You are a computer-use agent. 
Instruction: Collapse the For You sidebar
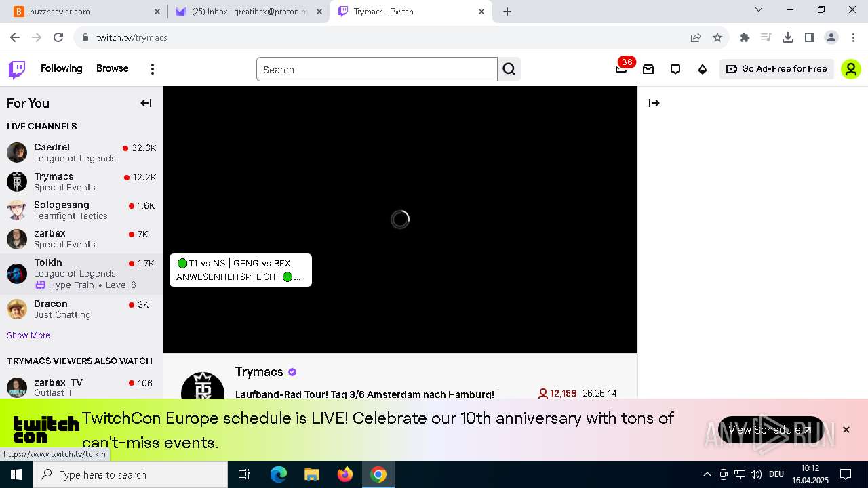click(146, 103)
